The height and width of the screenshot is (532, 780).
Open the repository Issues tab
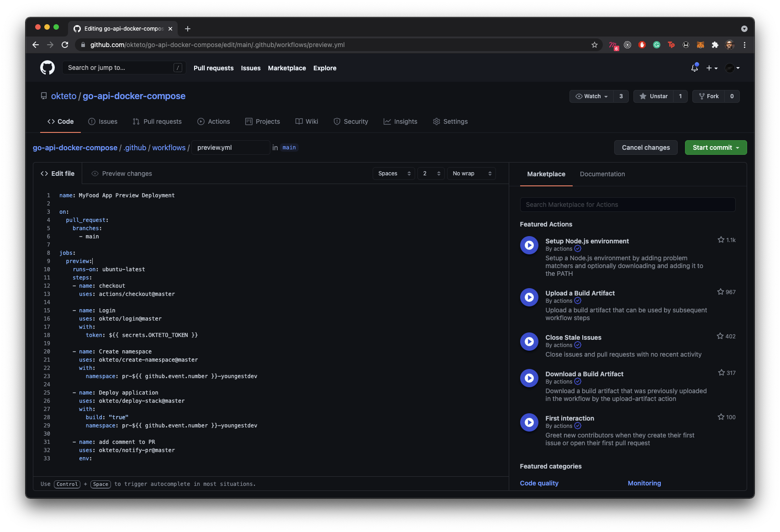pyautogui.click(x=103, y=121)
